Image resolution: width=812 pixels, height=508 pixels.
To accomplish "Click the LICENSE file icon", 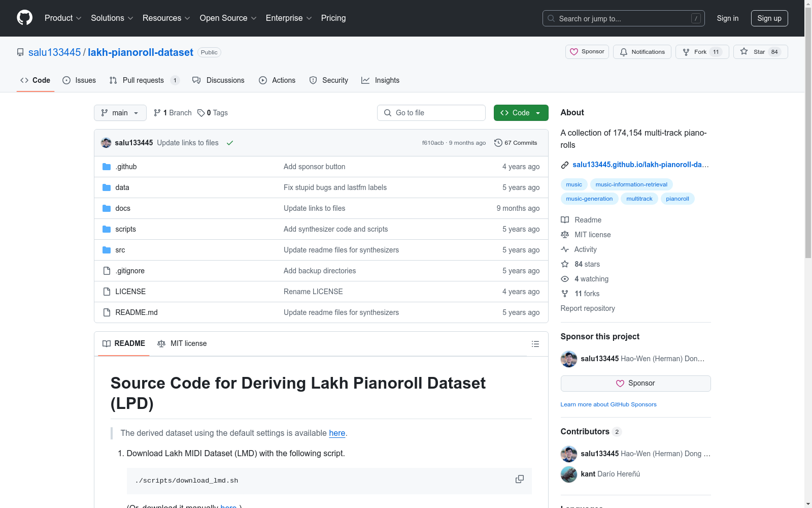I will [107, 292].
